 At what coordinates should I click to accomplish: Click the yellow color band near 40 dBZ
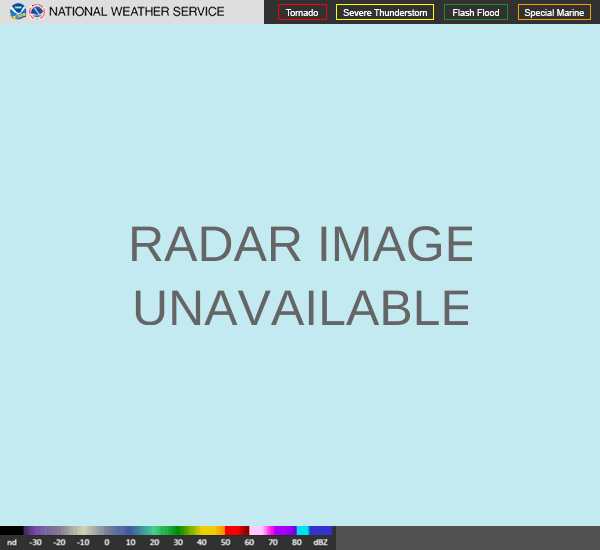(208, 530)
